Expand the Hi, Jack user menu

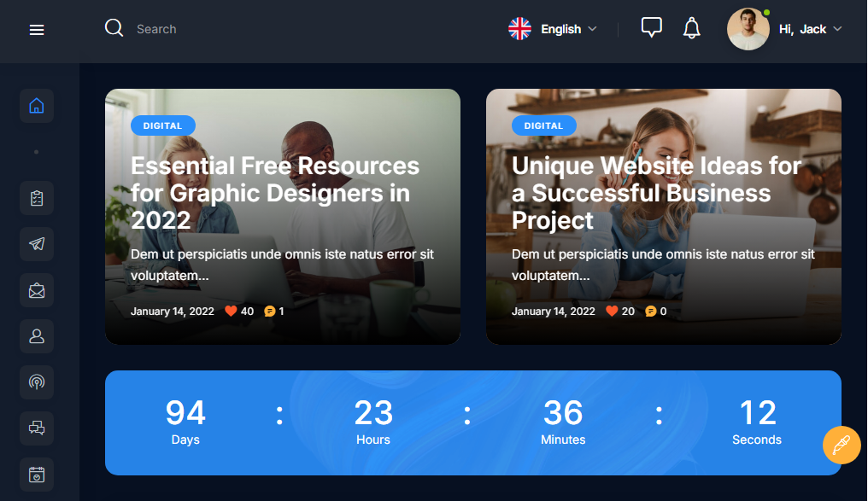click(x=811, y=29)
